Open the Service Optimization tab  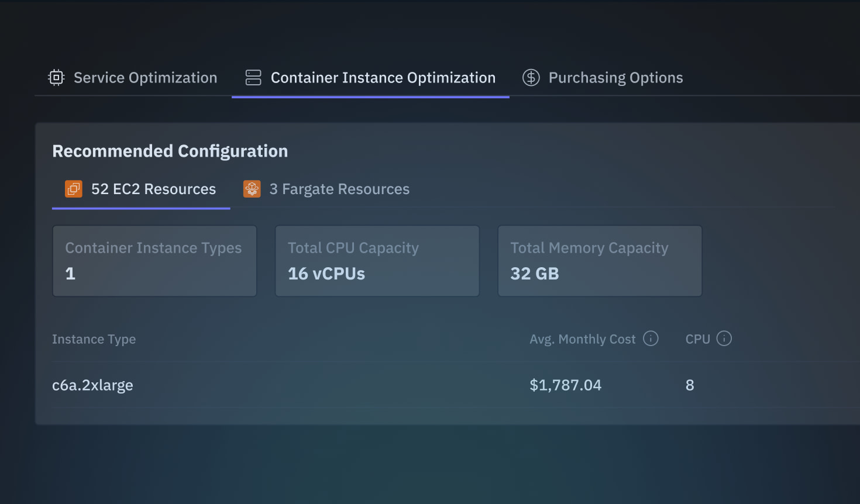(x=145, y=78)
